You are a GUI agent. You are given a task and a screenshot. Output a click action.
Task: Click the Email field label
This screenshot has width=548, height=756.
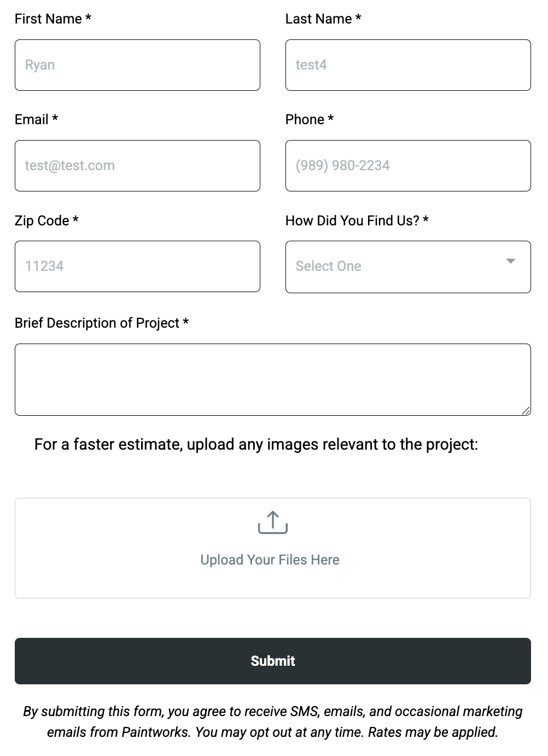coord(36,119)
